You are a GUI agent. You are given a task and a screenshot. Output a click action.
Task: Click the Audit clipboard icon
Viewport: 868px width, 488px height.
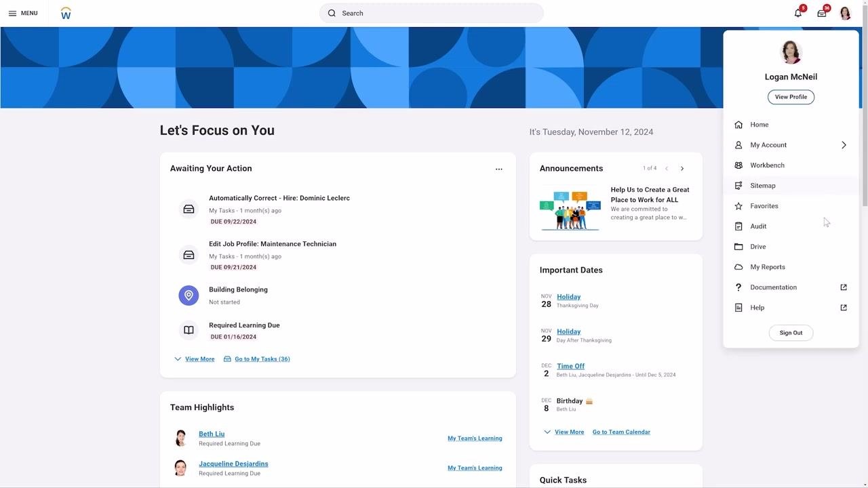coord(738,226)
